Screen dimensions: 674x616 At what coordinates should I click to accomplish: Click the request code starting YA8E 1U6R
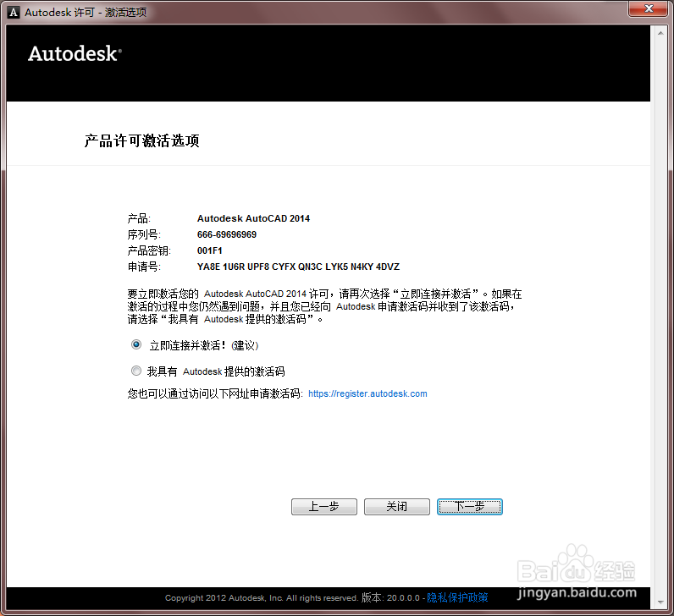tap(298, 267)
